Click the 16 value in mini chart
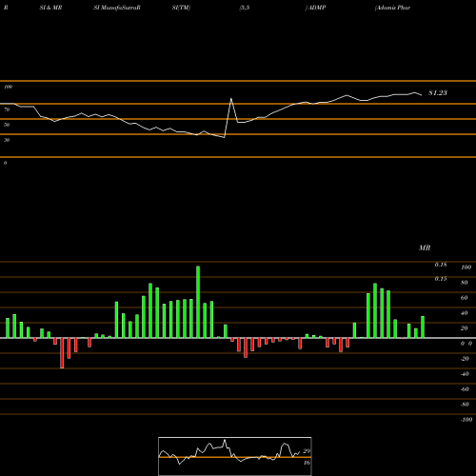The width and height of the screenshot is (476, 476). tap(307, 463)
